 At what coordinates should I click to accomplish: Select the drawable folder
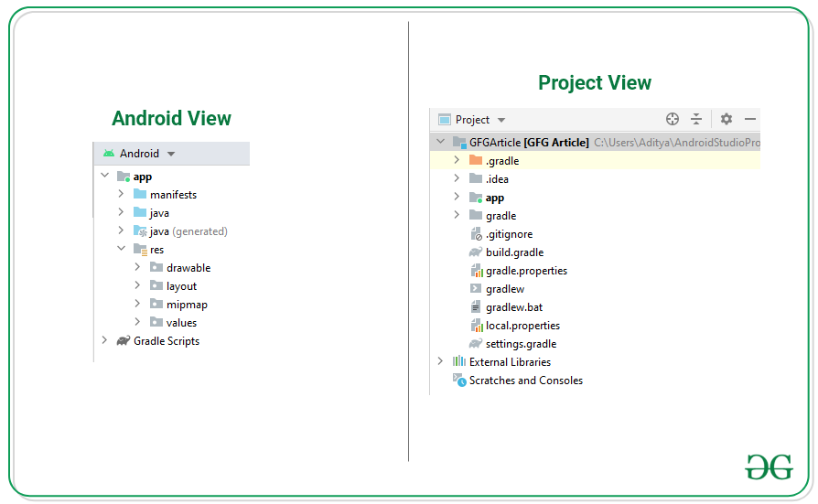pos(188,268)
